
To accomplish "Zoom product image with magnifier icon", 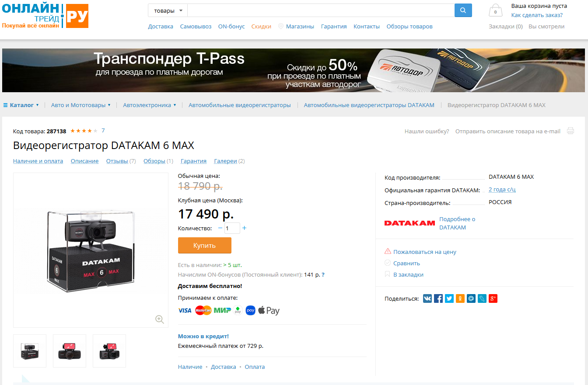I will pyautogui.click(x=160, y=319).
